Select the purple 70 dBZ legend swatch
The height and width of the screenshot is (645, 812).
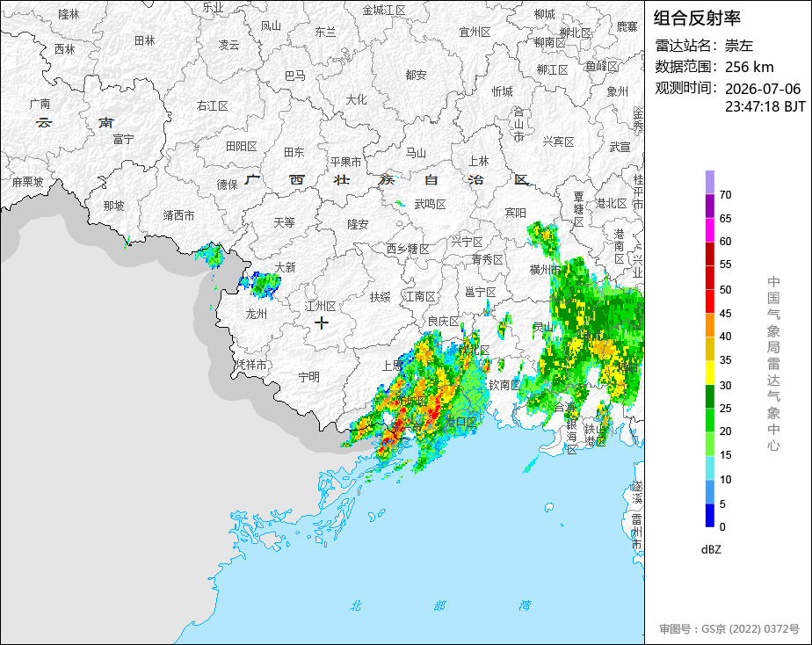[x=709, y=182]
